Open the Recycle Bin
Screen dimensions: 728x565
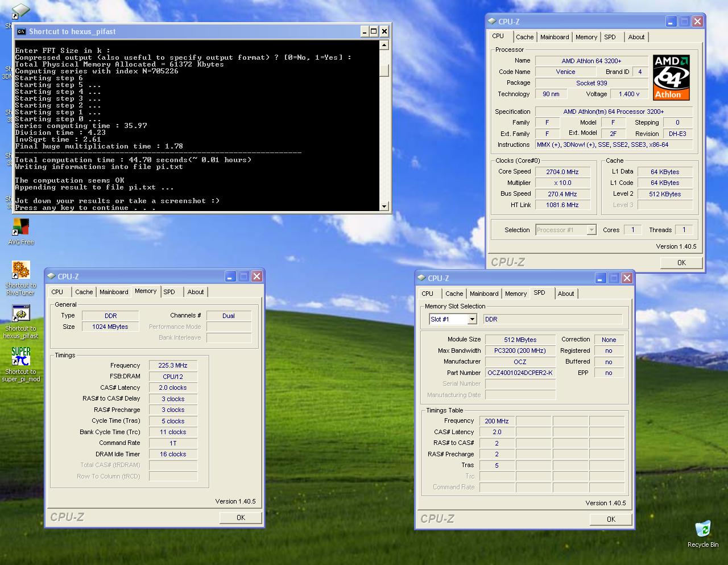(x=703, y=534)
